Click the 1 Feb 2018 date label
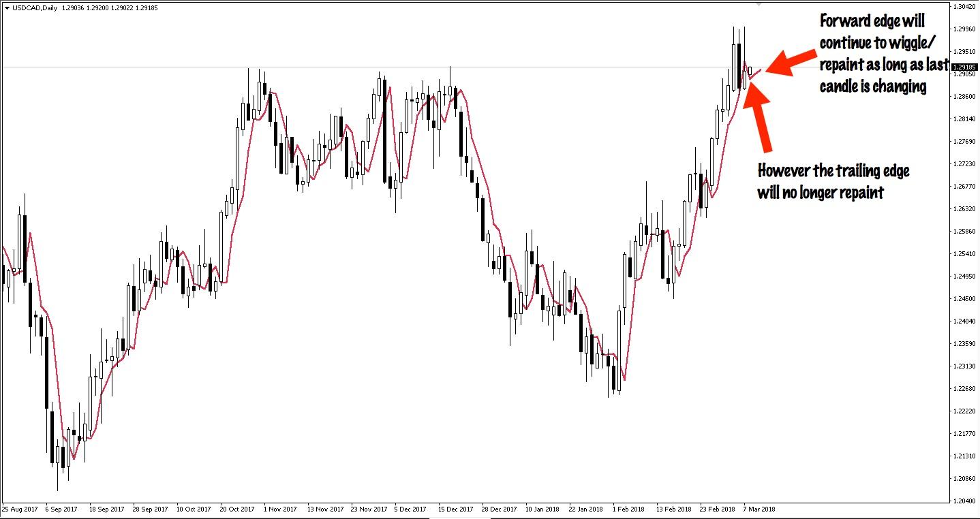 point(628,509)
